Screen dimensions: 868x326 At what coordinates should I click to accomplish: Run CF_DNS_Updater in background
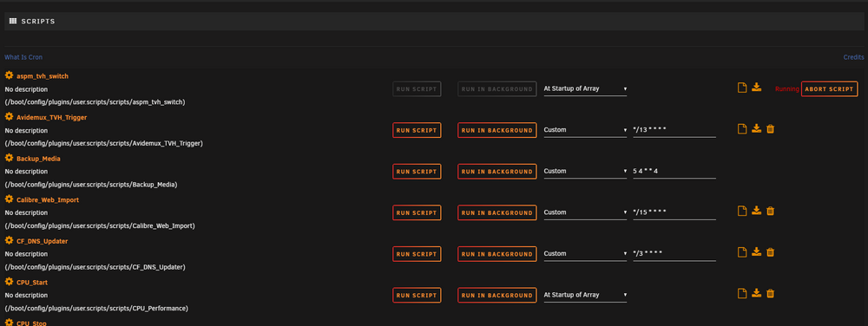pyautogui.click(x=497, y=254)
